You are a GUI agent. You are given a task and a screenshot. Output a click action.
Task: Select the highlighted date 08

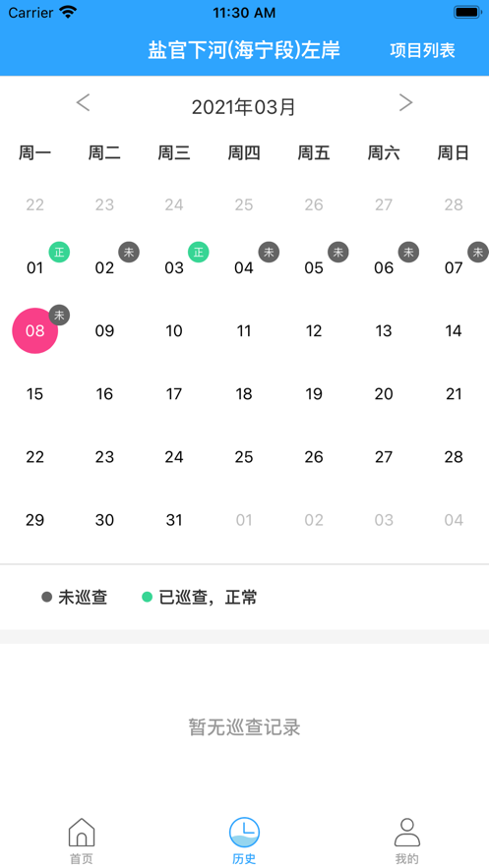pyautogui.click(x=34, y=331)
